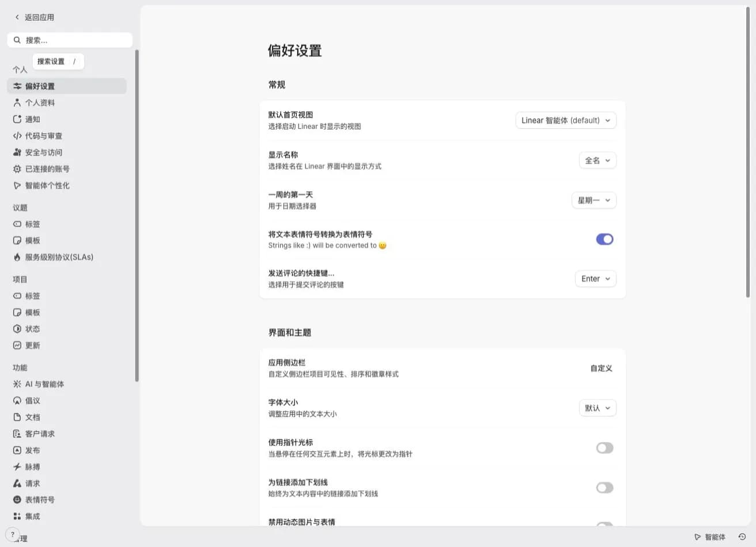Click the SLAs flame icon
The width and height of the screenshot is (756, 547).
coord(17,257)
